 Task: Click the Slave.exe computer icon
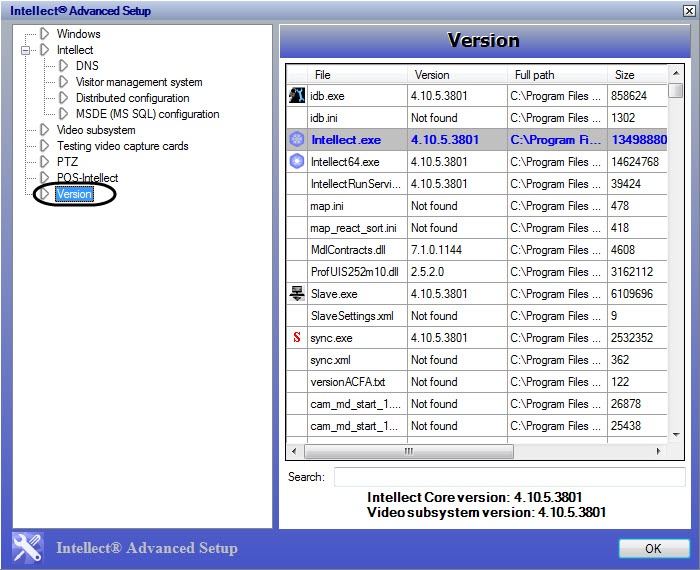[x=297, y=294]
